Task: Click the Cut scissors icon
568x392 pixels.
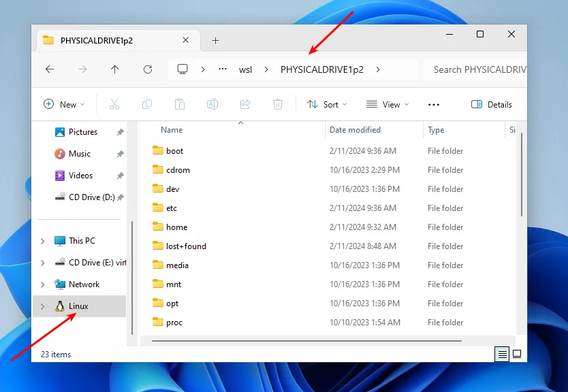Action: pos(114,104)
